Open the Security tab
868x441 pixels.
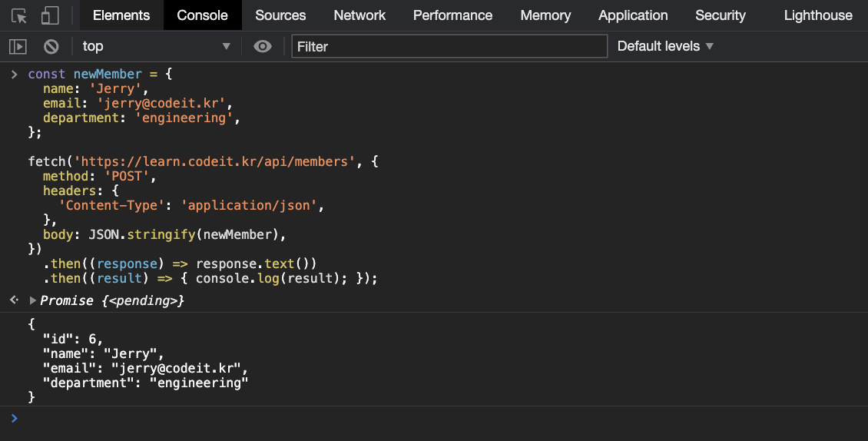[720, 15]
